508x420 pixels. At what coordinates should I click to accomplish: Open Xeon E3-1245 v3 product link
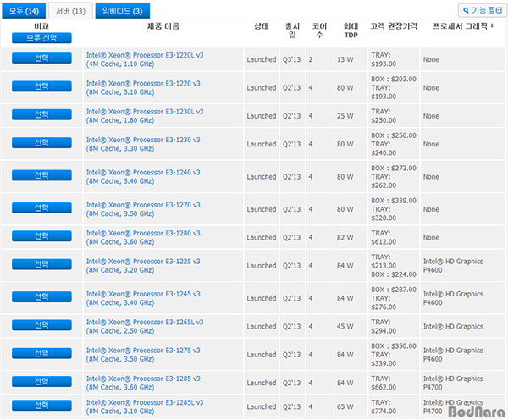tap(143, 298)
